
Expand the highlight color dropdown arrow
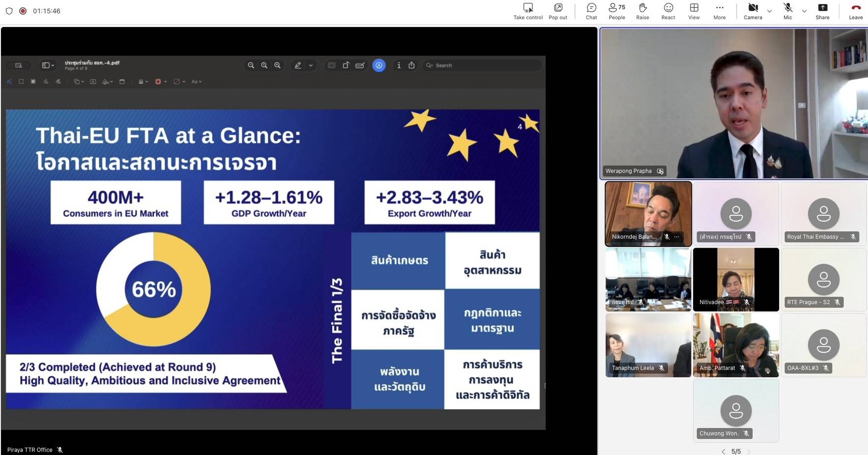click(x=311, y=65)
